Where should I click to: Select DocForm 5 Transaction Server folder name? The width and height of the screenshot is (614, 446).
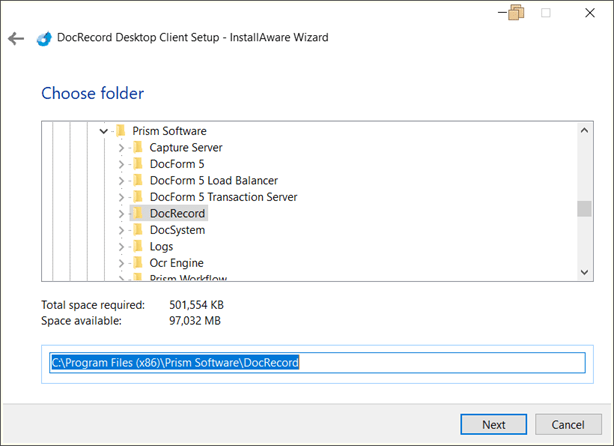tap(224, 197)
